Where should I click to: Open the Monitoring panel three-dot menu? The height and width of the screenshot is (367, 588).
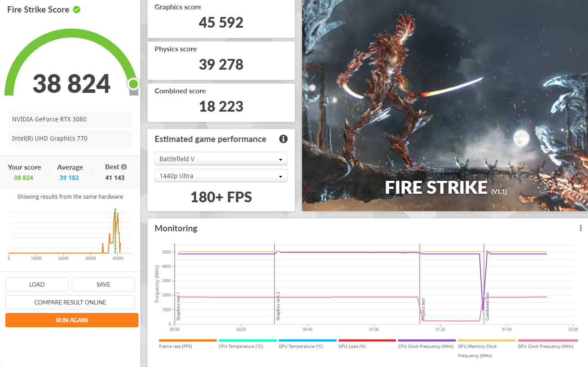[580, 228]
